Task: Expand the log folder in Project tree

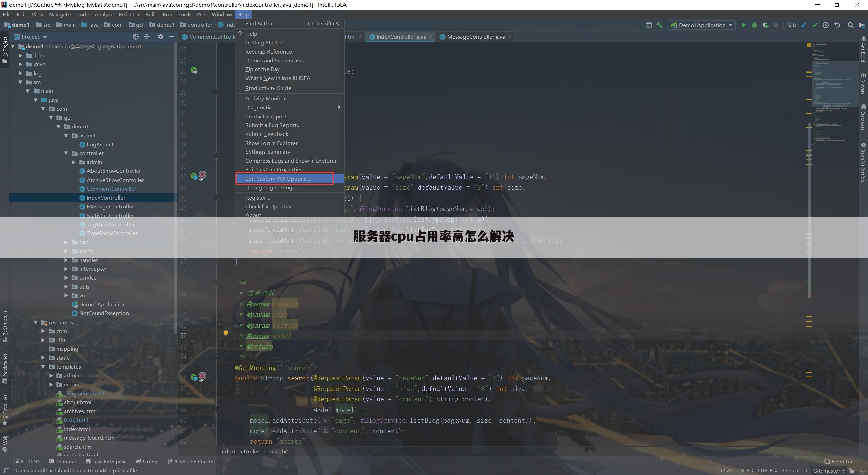Action: point(20,73)
